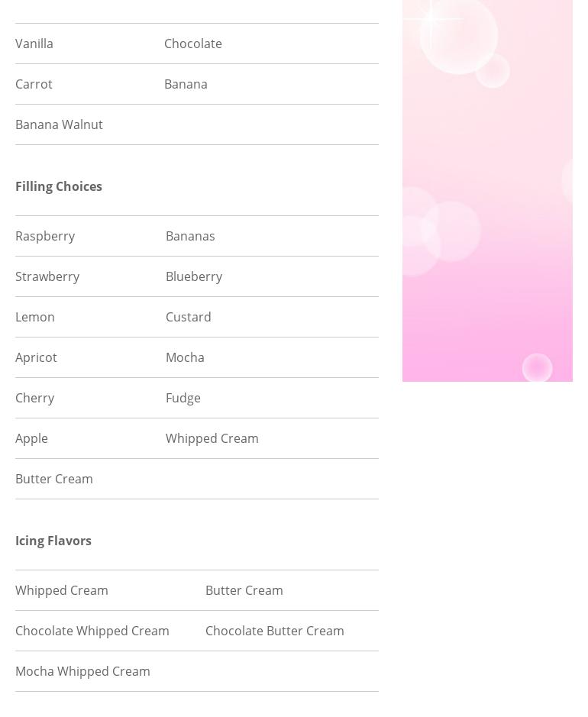This screenshot has height=717, width=588.
Task: Click Banana Walnut cake flavor
Action: [x=59, y=124]
